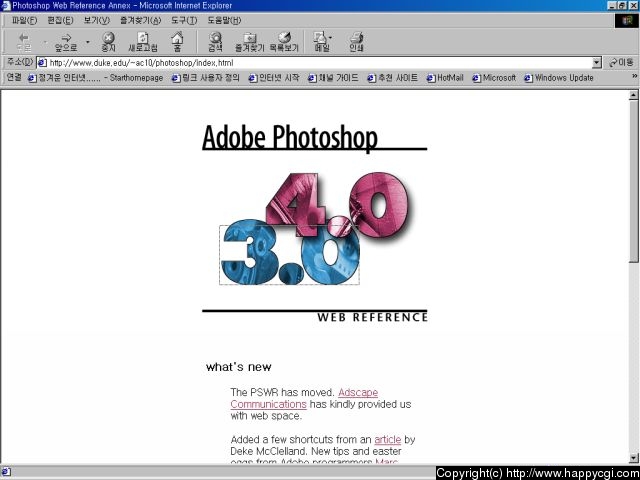Open the Favorites (즐겨찾기) toolbar icon
640x480 pixels.
tap(250, 42)
